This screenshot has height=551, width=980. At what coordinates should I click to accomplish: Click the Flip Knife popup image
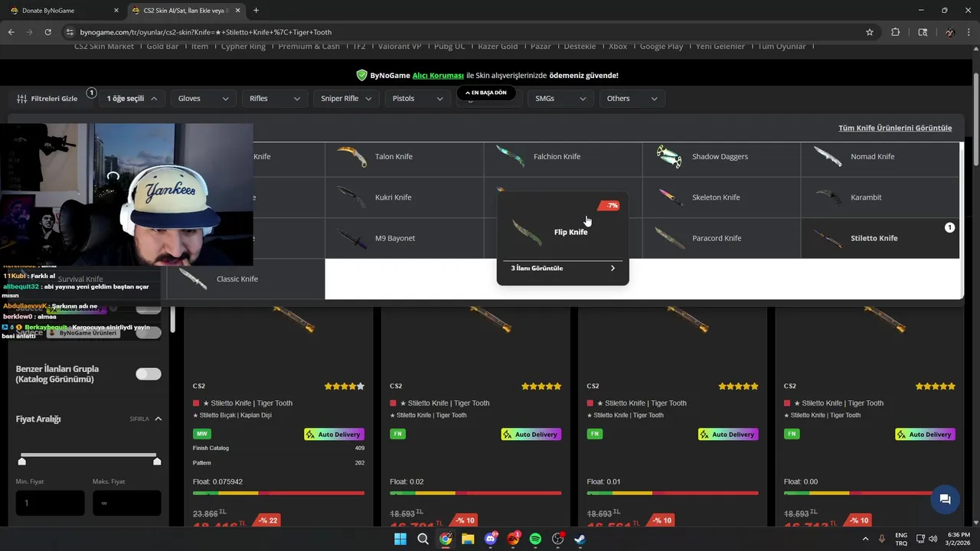(x=527, y=232)
